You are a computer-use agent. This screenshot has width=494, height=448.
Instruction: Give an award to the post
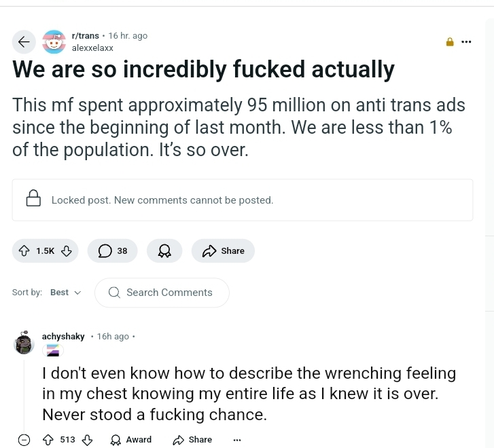click(164, 250)
